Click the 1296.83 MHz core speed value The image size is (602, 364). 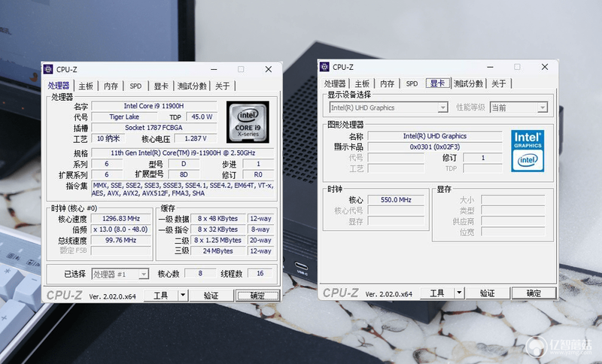(x=121, y=219)
